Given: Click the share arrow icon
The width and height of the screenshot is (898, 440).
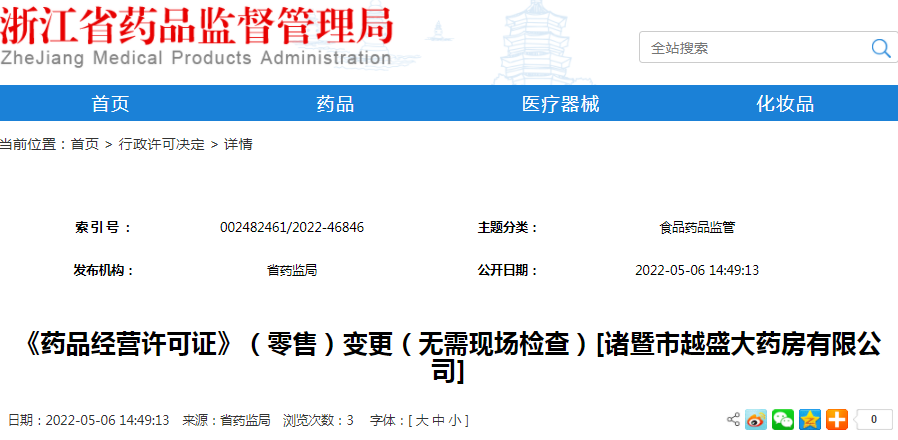Looking at the screenshot, I should click(733, 419).
